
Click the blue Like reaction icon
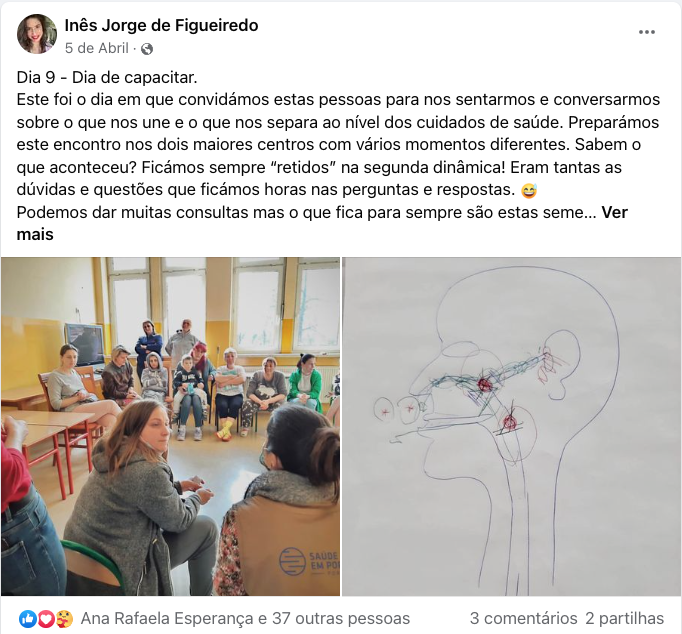27,619
